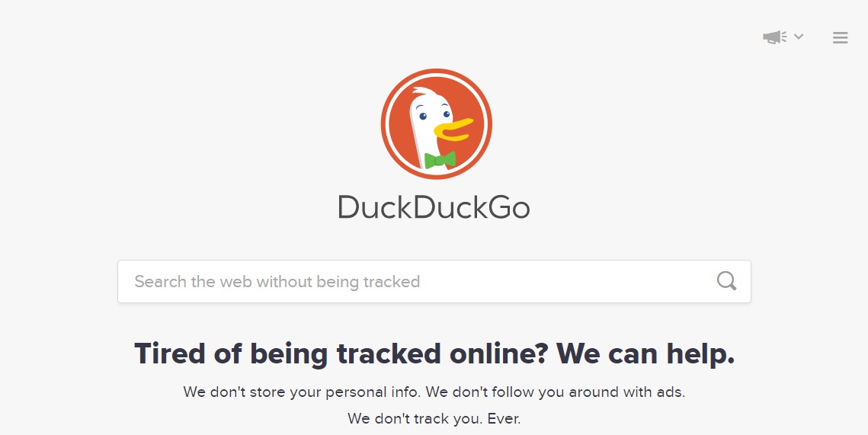Image resolution: width=868 pixels, height=435 pixels.
Task: Click the DuckDuckGo duck logo
Action: [x=436, y=123]
